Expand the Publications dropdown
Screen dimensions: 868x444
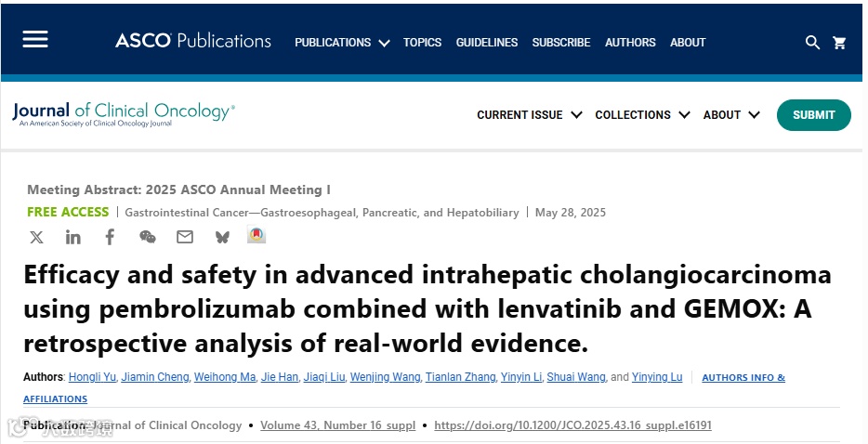(342, 43)
